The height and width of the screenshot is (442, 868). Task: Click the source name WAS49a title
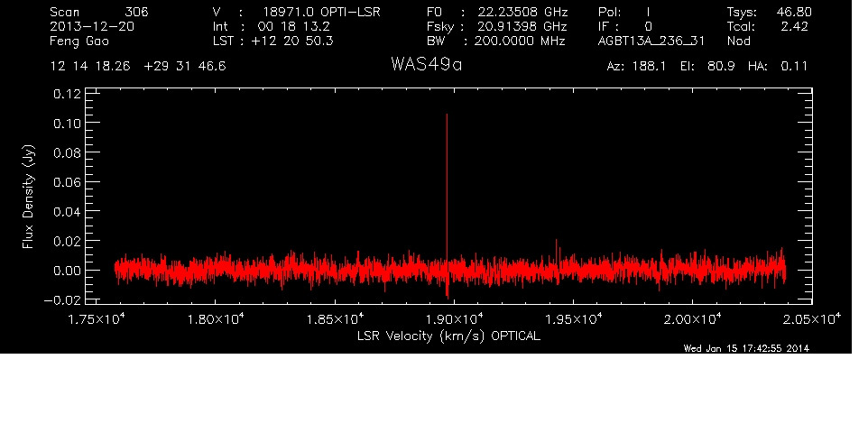point(426,65)
